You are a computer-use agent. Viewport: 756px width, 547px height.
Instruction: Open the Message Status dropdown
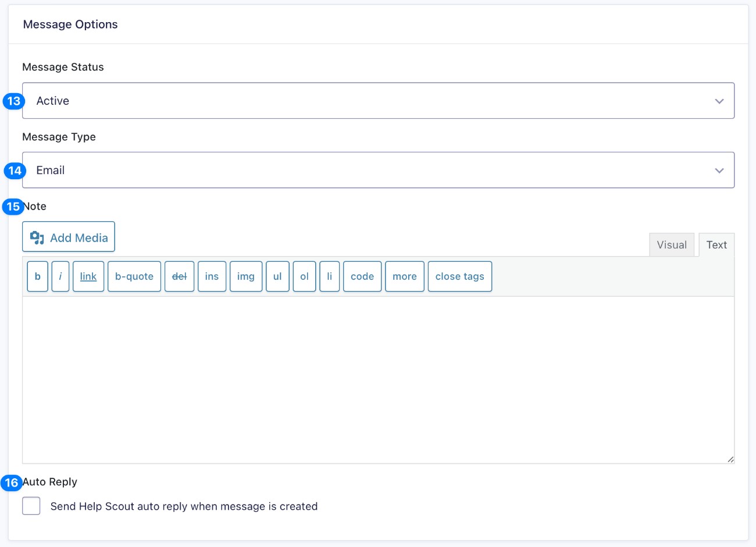point(378,101)
